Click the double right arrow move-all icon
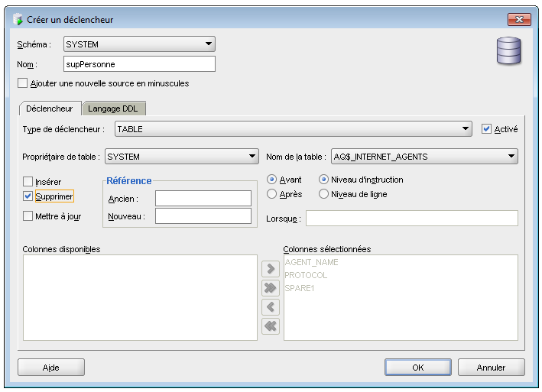This screenshot has width=542, height=392. pos(270,288)
